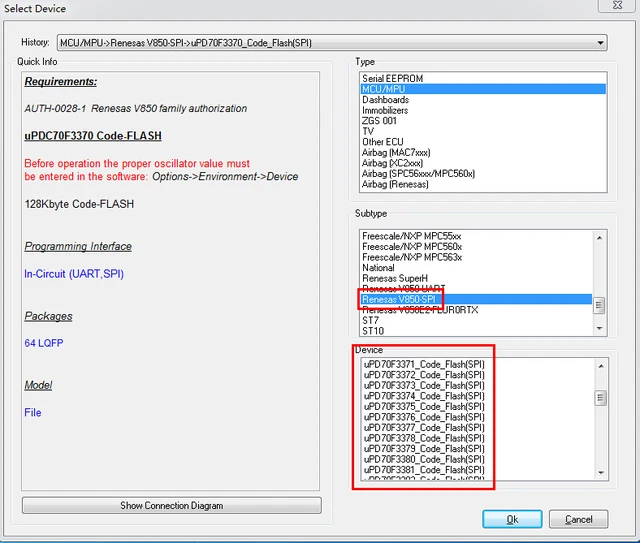
Task: Click In-Circuit (UART,SPI) text
Action: [74, 274]
